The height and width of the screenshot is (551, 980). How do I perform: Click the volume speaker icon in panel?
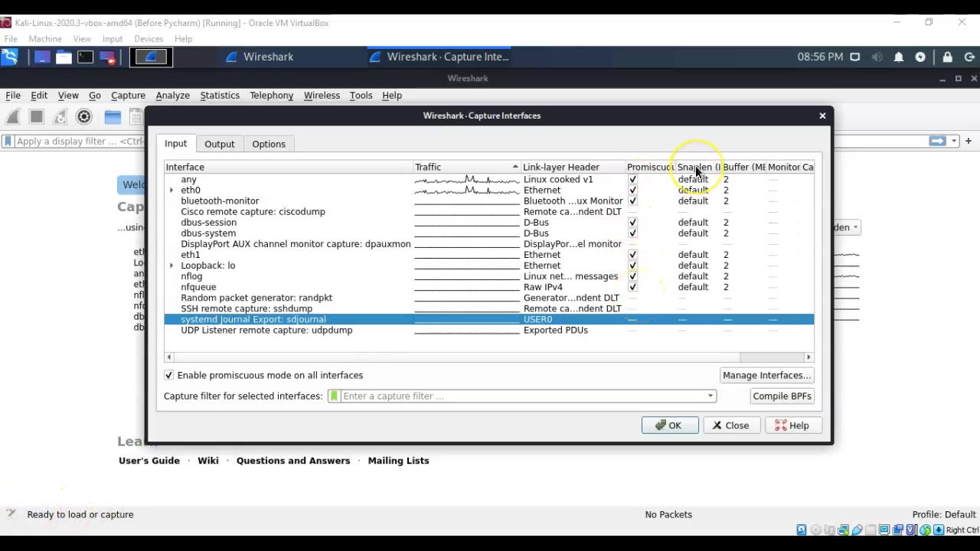coord(877,57)
